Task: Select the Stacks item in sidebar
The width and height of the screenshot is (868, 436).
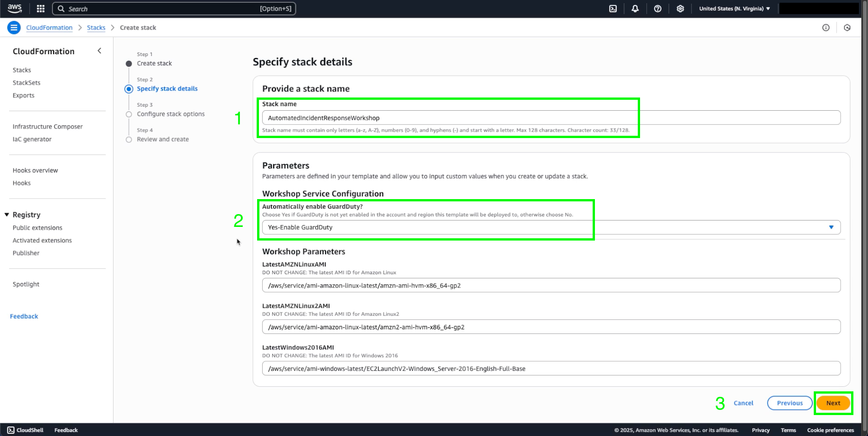Action: point(22,70)
